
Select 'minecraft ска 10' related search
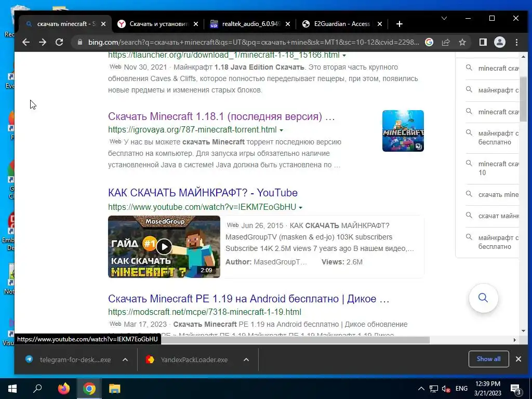tap(492, 168)
